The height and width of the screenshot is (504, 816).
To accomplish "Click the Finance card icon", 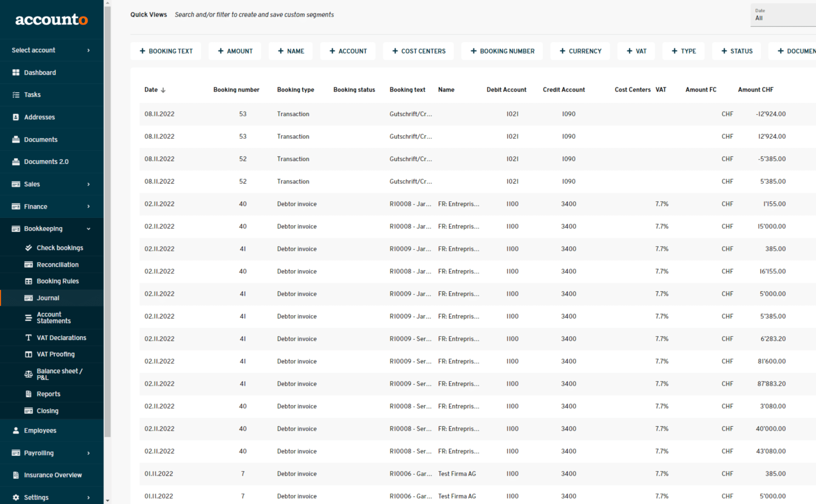I will point(16,206).
